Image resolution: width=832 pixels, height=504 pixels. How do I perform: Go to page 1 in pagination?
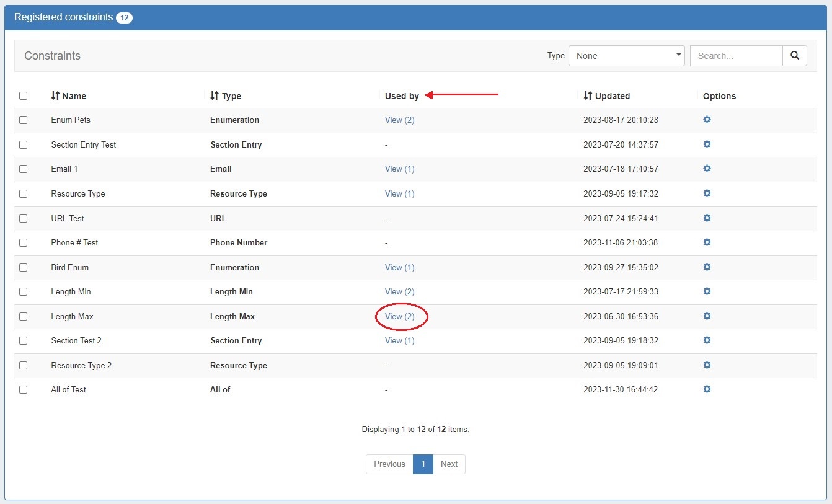[423, 464]
